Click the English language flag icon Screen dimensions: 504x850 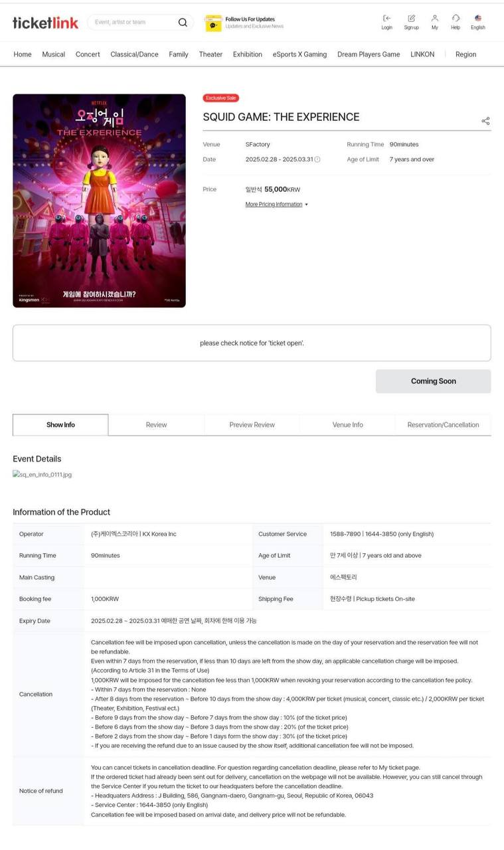(x=478, y=19)
